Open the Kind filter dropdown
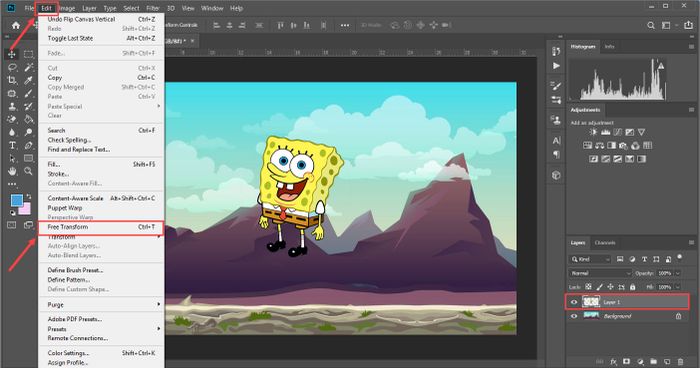Image resolution: width=700 pixels, height=368 pixels. (x=590, y=259)
